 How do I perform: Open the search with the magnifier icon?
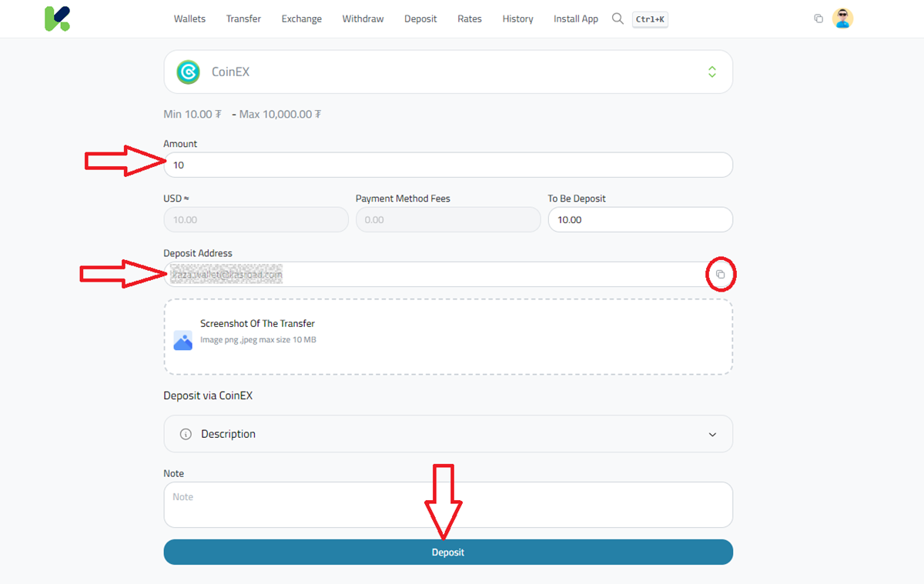pos(618,18)
